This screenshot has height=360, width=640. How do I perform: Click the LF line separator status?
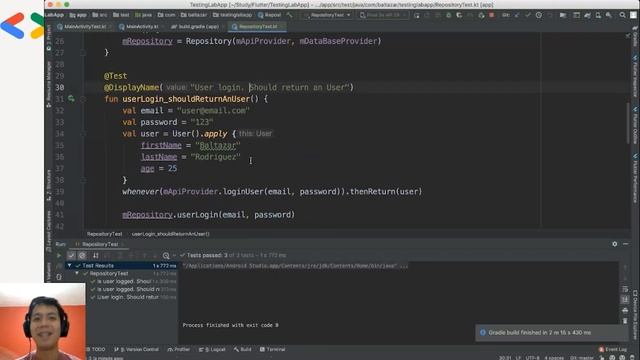[518, 358]
